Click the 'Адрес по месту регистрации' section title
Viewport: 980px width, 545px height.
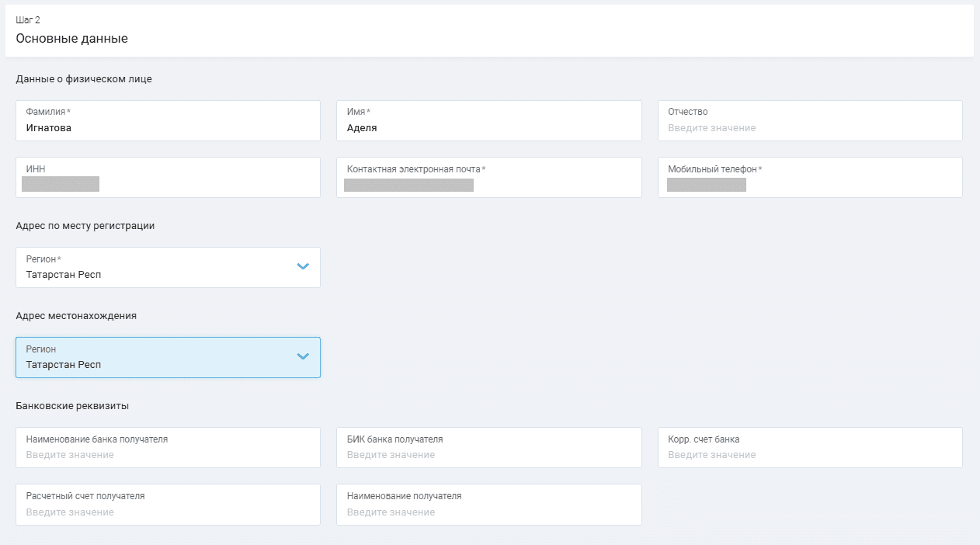click(x=85, y=226)
